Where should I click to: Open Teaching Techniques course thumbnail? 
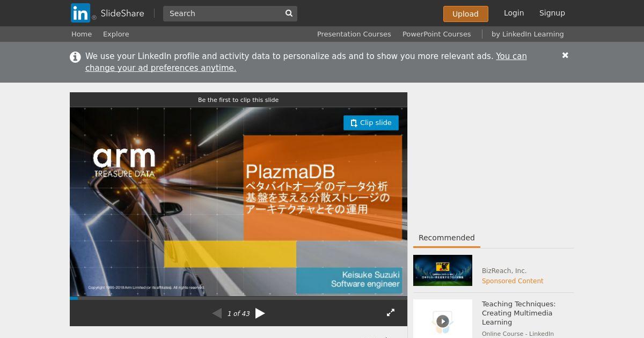coord(443,319)
